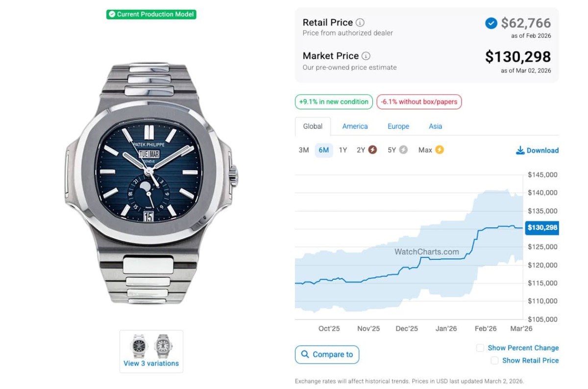Click the Market Price info icon
Image resolution: width=588 pixels, height=389 pixels.
coord(366,56)
